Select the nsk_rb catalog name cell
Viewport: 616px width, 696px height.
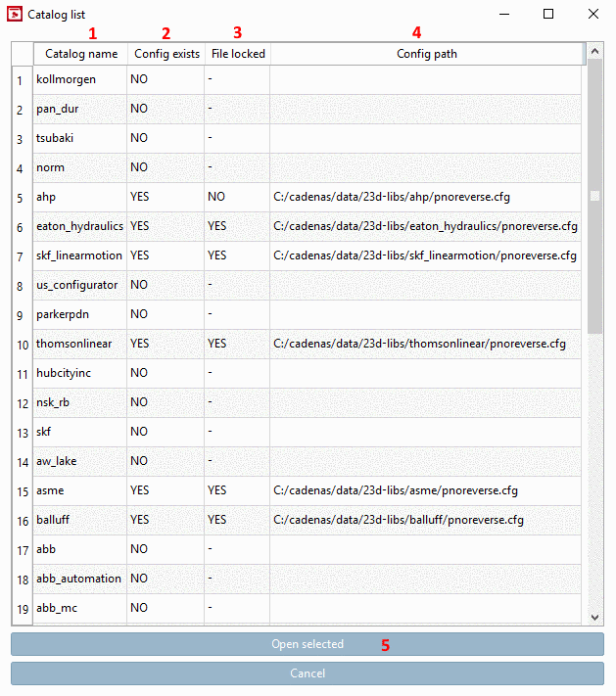click(x=80, y=402)
